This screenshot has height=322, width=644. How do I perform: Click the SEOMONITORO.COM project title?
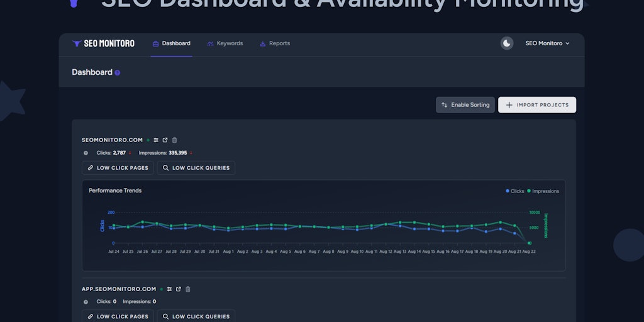(x=112, y=140)
